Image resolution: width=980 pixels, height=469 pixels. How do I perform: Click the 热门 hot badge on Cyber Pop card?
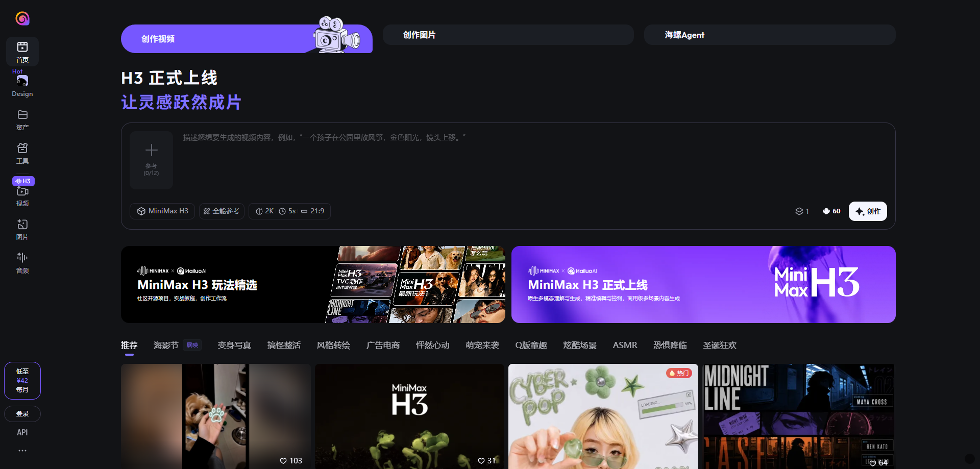tap(679, 373)
